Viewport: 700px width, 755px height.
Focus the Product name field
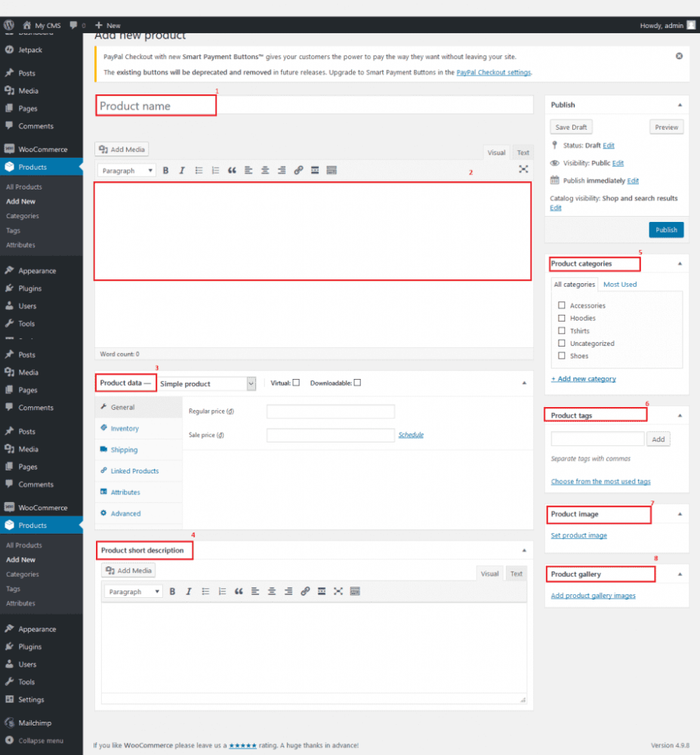314,106
